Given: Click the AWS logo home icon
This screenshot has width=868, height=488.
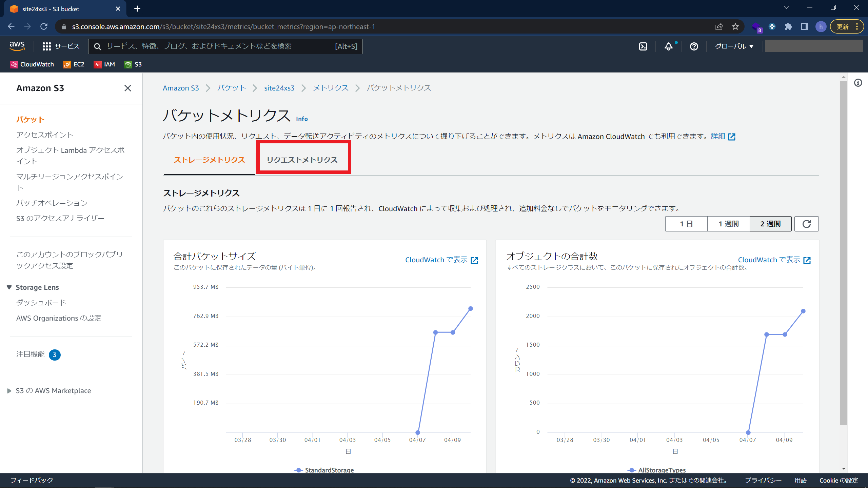Looking at the screenshot, I should [x=17, y=46].
